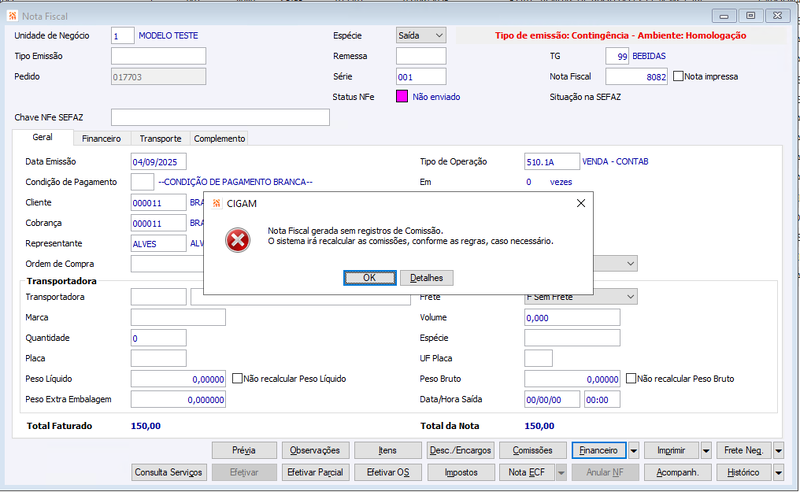Viewport: 800px width, 492px height.
Task: Open Desc./Encargos
Action: click(460, 451)
